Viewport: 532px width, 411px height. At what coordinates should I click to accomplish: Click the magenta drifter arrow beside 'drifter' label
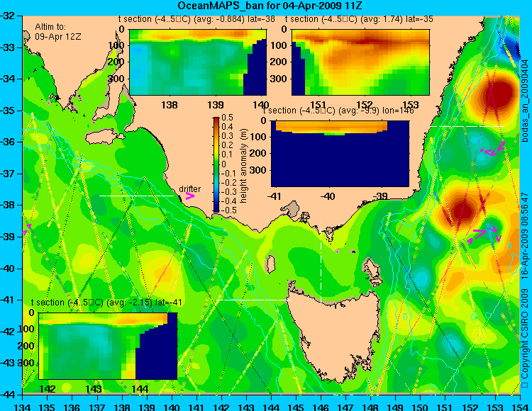tap(189, 196)
